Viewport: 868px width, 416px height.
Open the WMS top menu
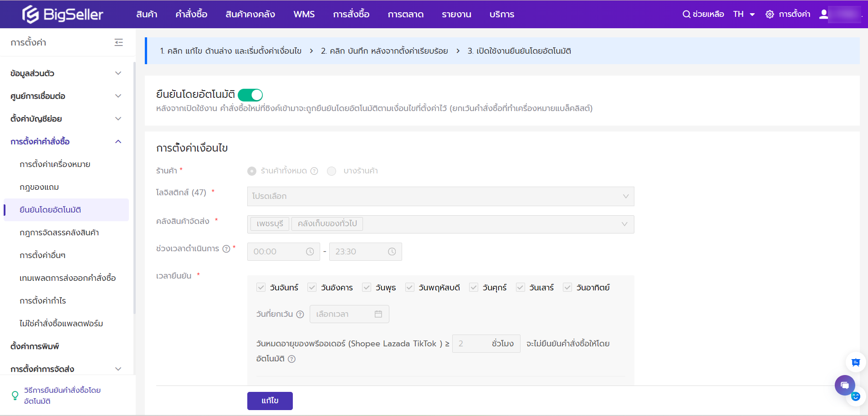point(304,14)
